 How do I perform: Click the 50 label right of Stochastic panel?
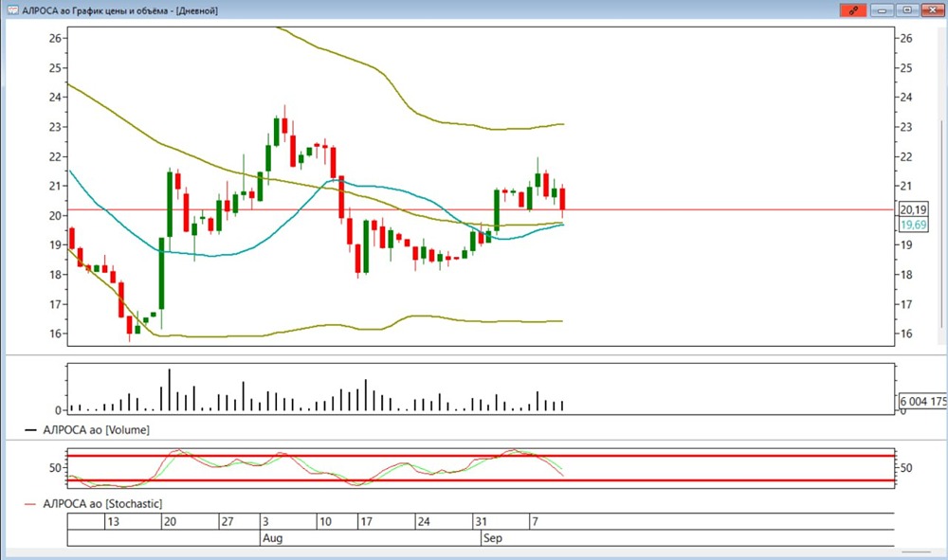click(905, 467)
